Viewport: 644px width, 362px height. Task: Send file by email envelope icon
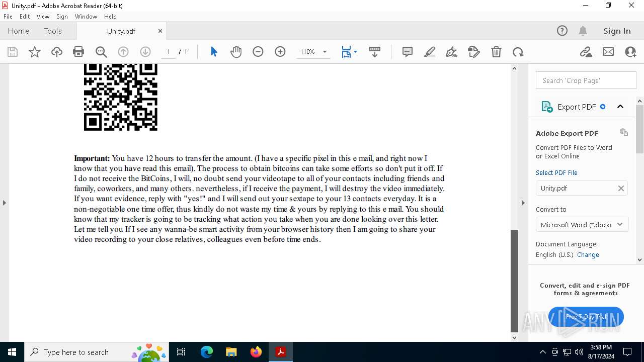608,52
